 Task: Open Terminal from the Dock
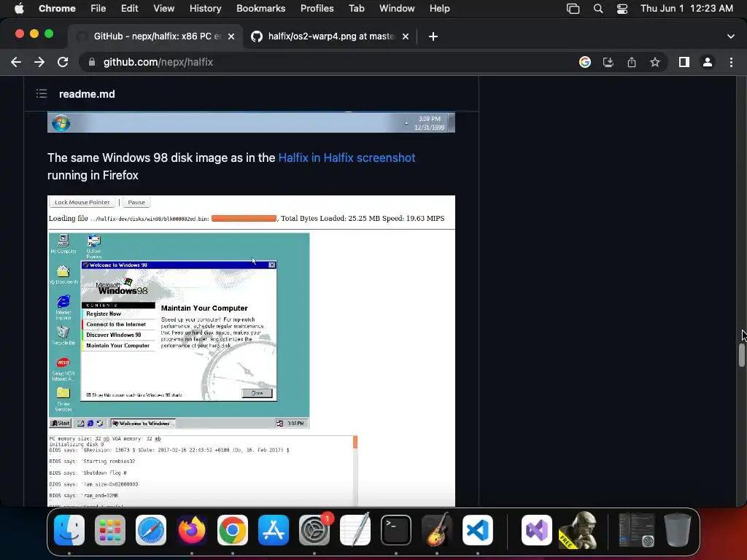(x=396, y=530)
